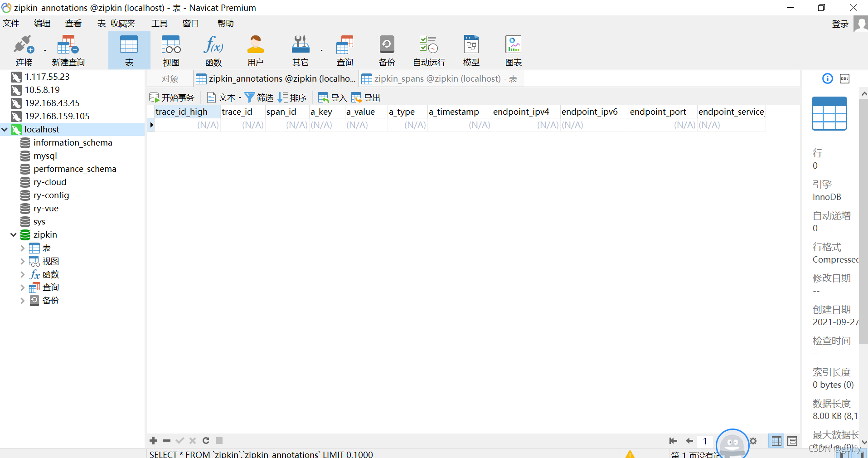Click the status bar warning icon
This screenshot has width=868, height=458.
(630, 454)
